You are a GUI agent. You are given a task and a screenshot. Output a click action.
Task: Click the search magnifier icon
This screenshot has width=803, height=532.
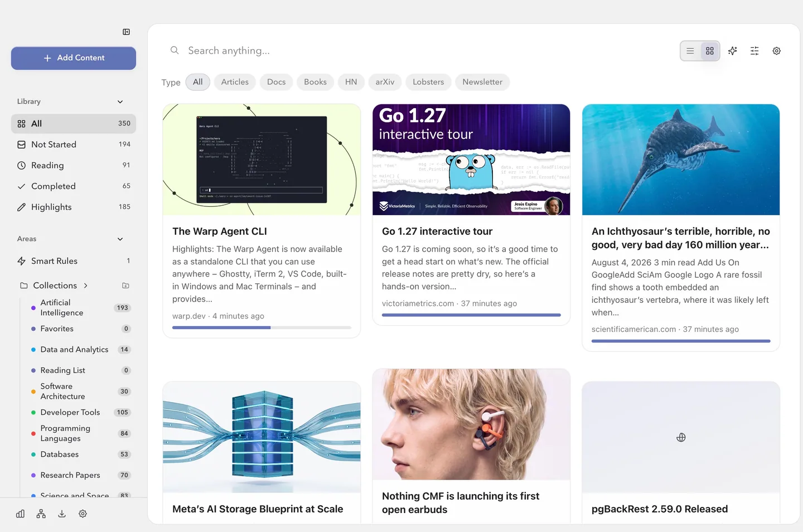[175, 50]
